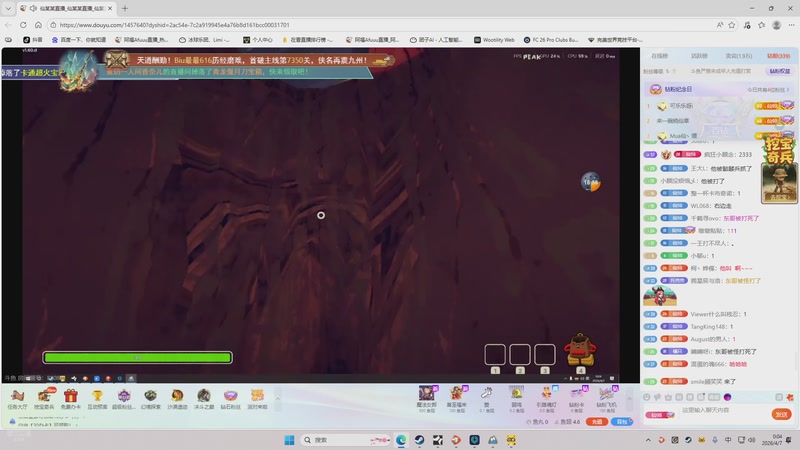The width and height of the screenshot is (800, 450).
Task: Switch to the 钻粉 tab
Action: (779, 56)
